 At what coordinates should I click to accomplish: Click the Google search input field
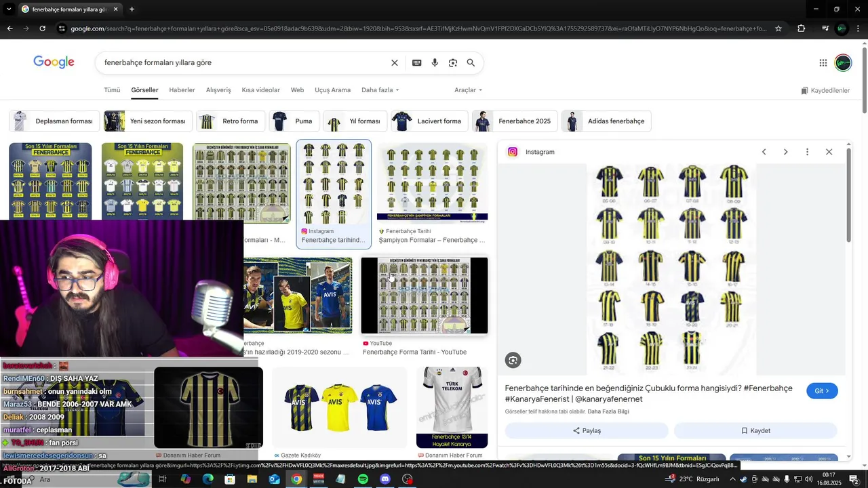click(x=244, y=63)
